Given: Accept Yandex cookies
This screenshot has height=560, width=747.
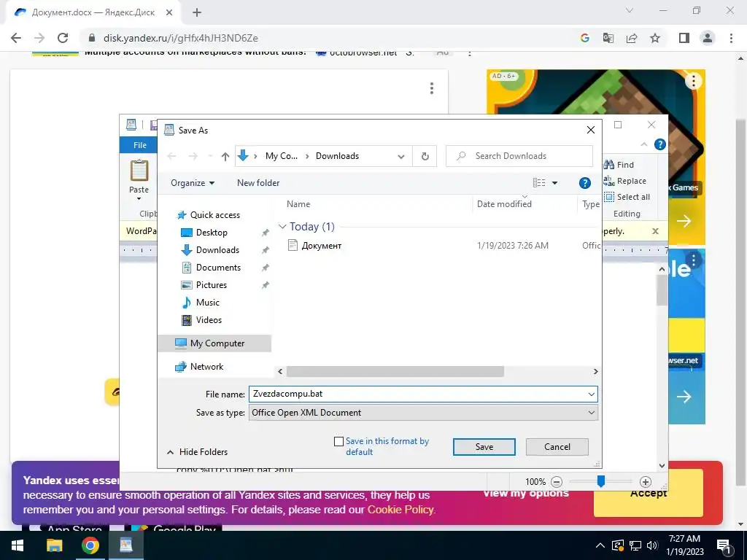Looking at the screenshot, I should tap(649, 494).
